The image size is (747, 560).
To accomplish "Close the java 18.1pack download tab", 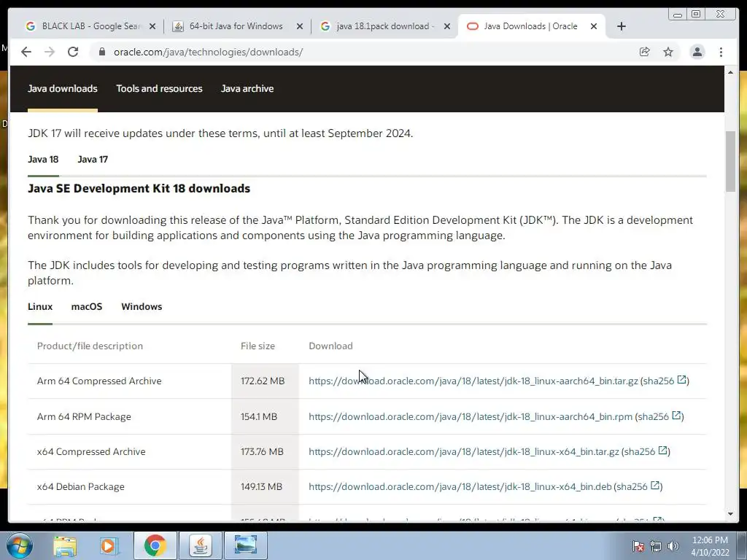I will pos(447,27).
